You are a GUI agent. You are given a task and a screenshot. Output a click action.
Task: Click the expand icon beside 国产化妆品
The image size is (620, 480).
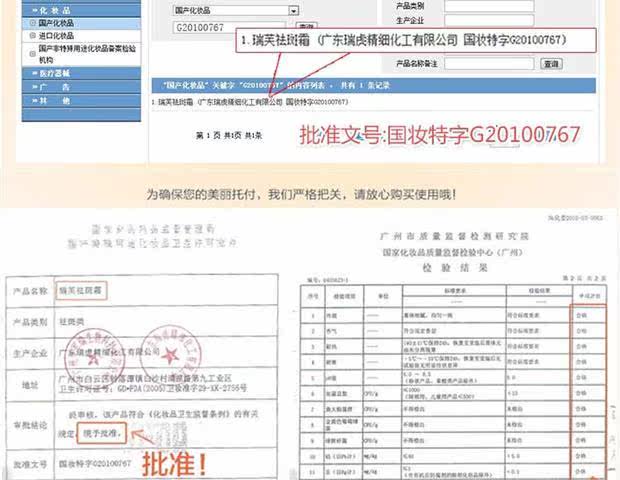tap(33, 23)
